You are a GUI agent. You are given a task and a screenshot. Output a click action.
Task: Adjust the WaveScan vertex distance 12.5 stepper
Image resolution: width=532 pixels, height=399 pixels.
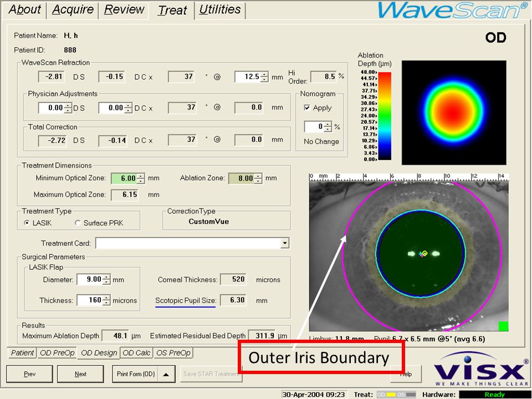pyautogui.click(x=264, y=77)
